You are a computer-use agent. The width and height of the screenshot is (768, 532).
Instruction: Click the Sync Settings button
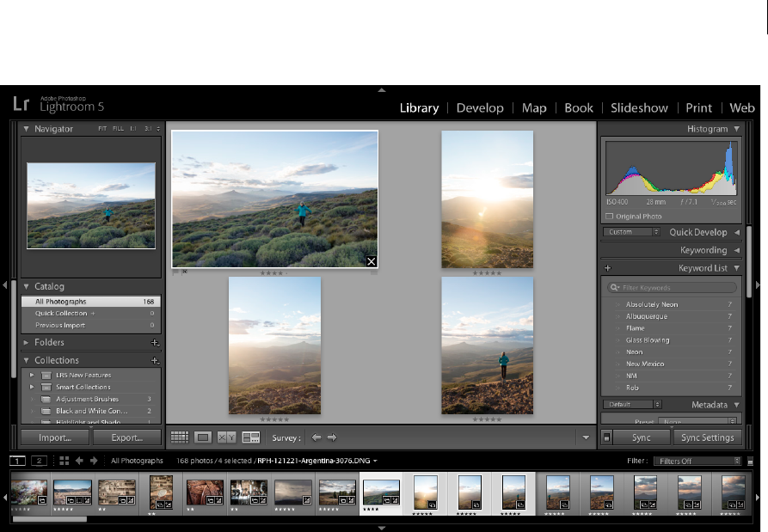(x=707, y=437)
